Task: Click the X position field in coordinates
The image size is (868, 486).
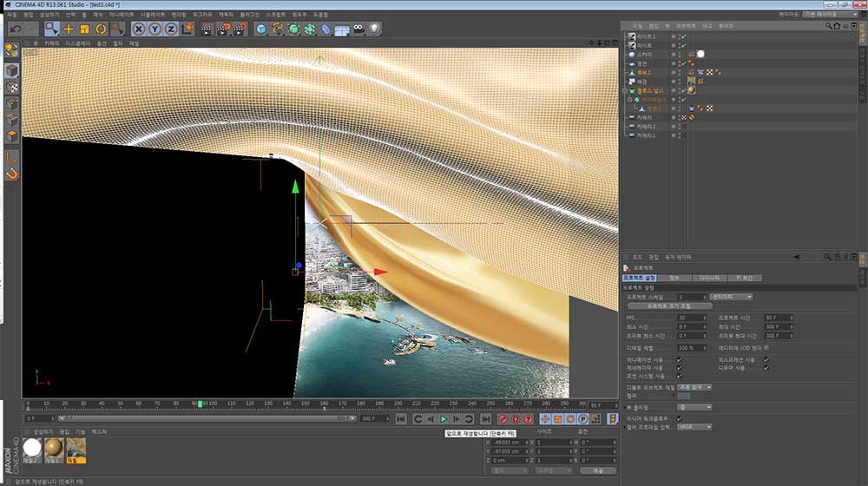Action: pyautogui.click(x=510, y=443)
